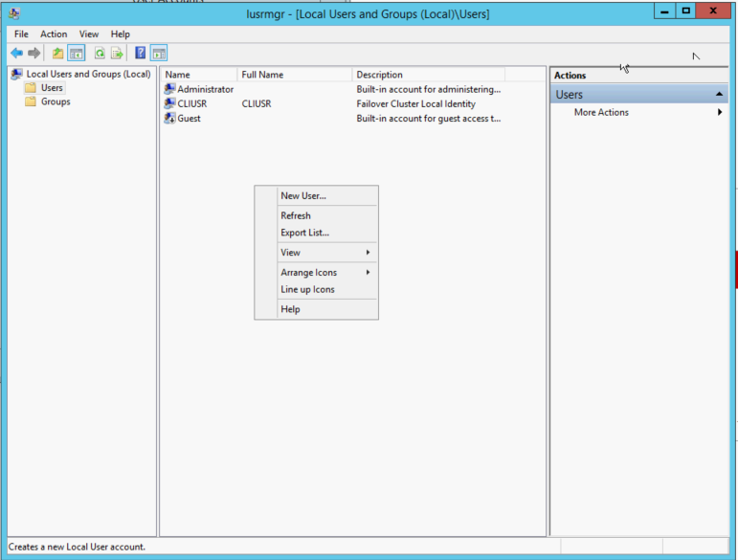
Task: Select the Guest user name
Action: pos(189,118)
